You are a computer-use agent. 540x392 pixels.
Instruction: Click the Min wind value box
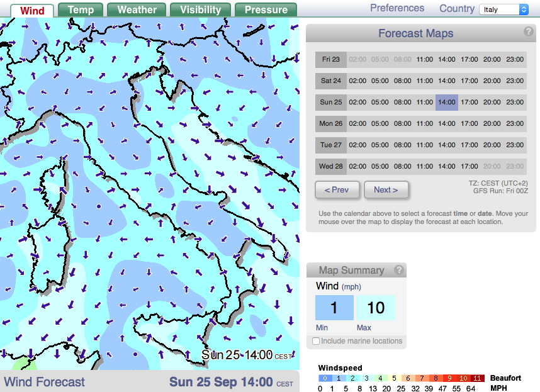334,307
